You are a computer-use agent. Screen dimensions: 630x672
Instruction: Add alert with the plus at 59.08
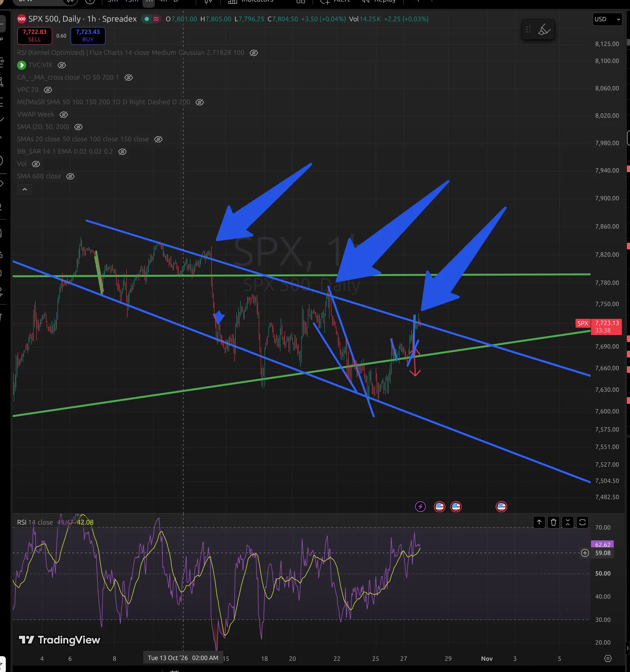(x=585, y=553)
